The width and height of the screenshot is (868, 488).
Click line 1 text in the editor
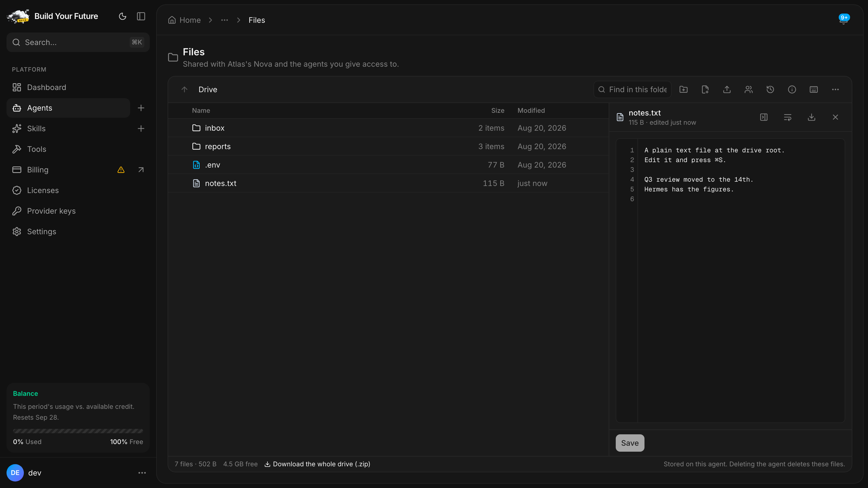[x=714, y=150]
